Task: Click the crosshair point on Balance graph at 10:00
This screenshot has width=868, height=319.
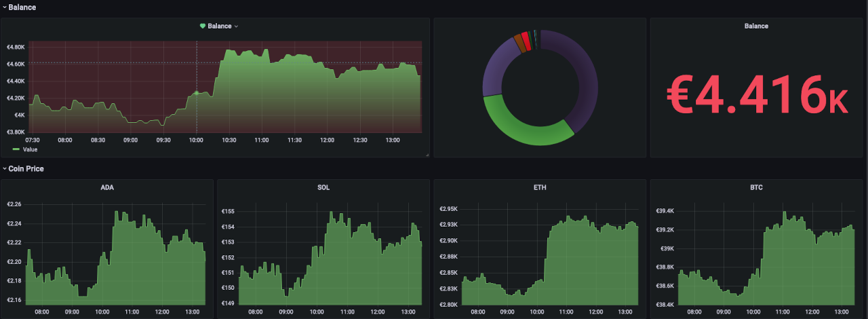Action: pos(197,93)
